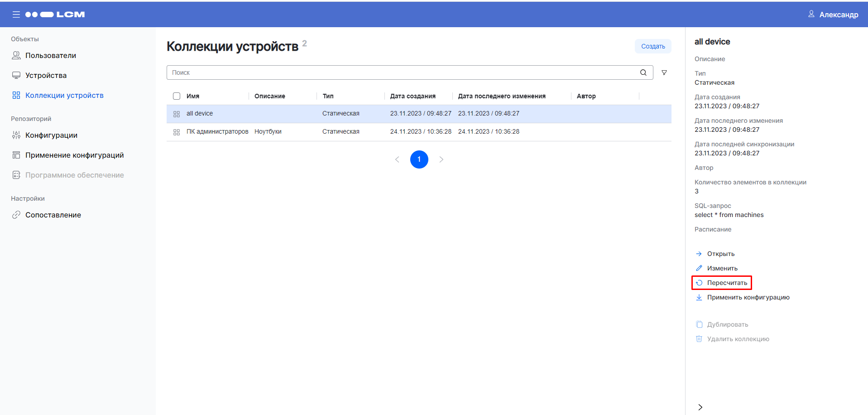Collapse the details panel with bottom chevron
Screen dimensions: 868x415
tap(700, 407)
